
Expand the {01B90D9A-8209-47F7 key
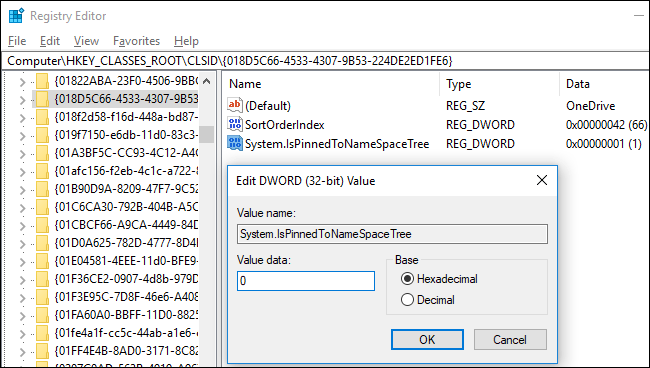(x=22, y=190)
